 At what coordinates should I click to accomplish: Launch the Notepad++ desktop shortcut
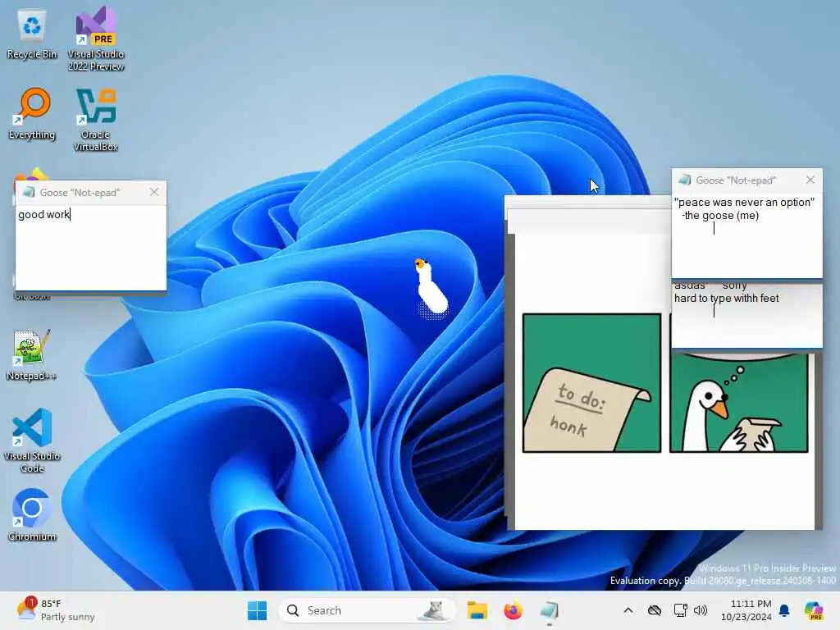[32, 354]
